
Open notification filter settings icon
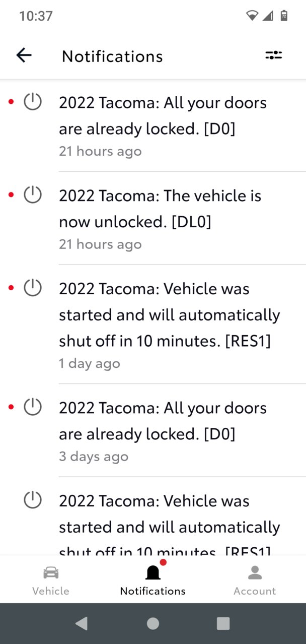tap(274, 55)
